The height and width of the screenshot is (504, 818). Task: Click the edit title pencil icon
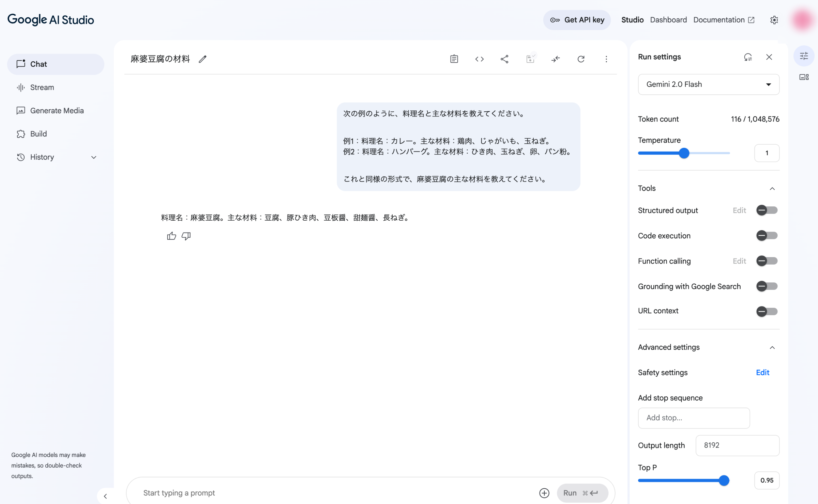202,59
